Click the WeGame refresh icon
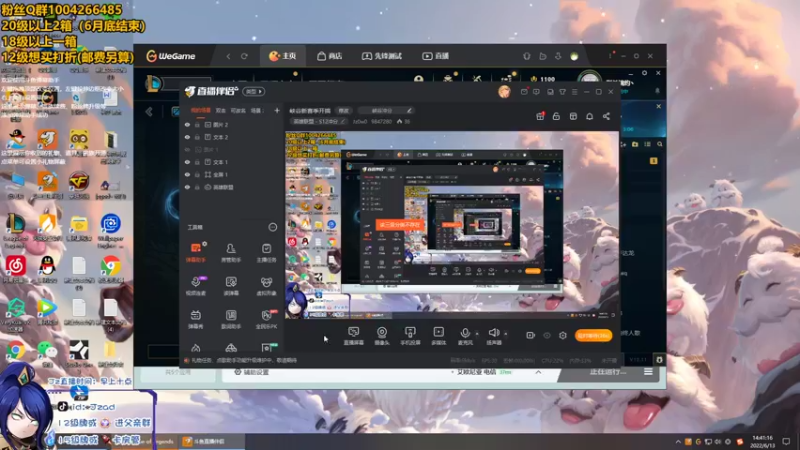Viewport: 800px width, 450px height. [x=244, y=56]
